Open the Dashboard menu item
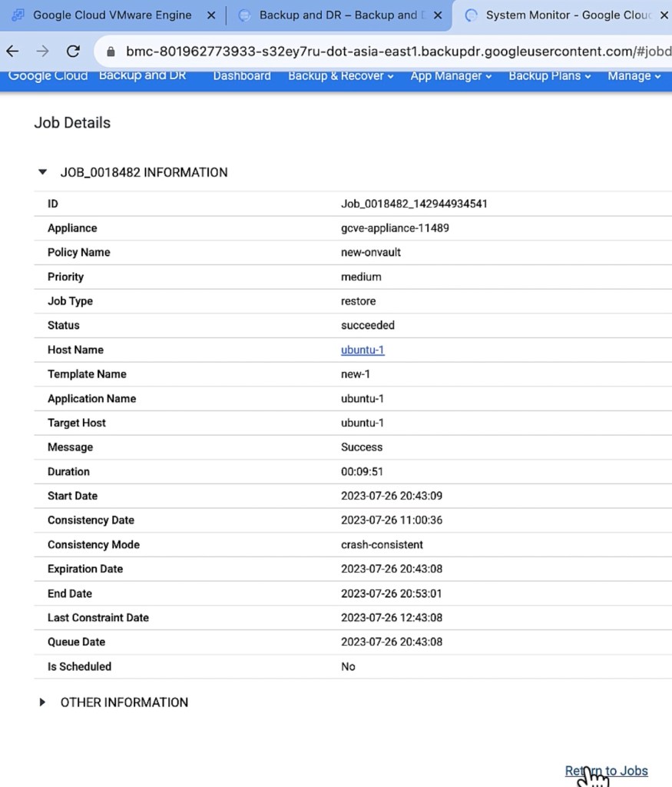Viewport: 672px width, 787px height. (x=242, y=76)
